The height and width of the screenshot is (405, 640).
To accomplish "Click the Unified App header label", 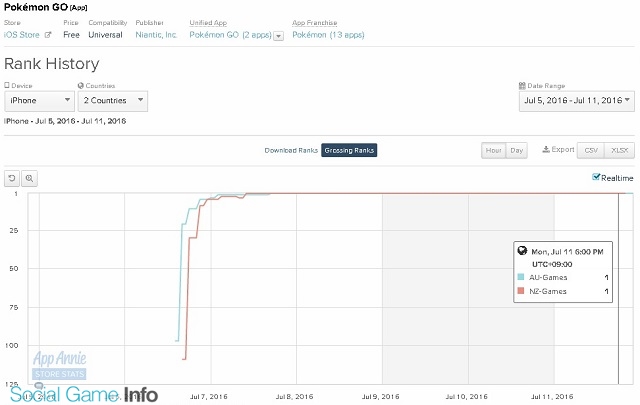I will pos(208,23).
